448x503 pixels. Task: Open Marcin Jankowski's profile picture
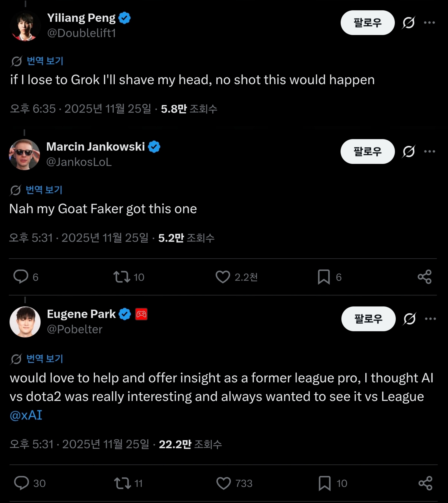[x=24, y=154]
